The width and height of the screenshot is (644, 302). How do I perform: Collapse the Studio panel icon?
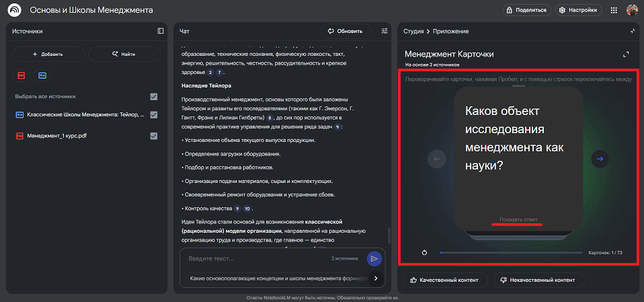tap(633, 31)
